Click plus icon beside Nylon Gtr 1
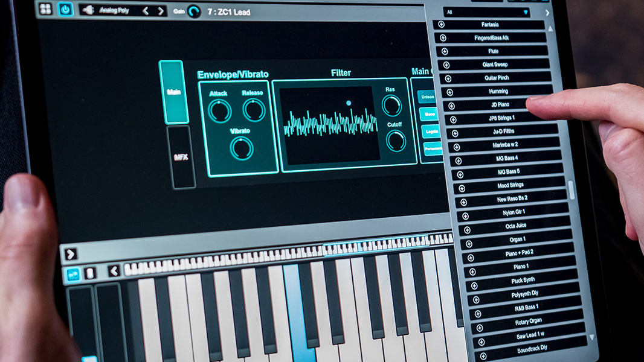This screenshot has height=362, width=644. [465, 216]
